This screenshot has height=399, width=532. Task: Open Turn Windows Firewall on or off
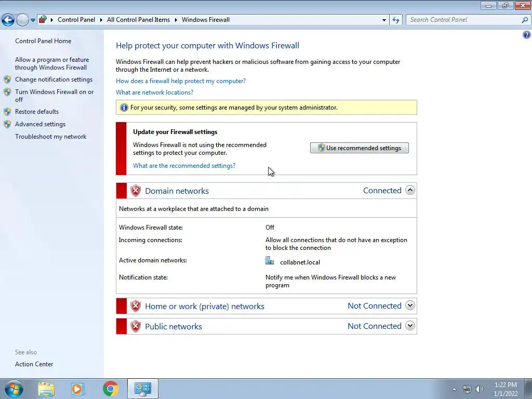click(54, 96)
